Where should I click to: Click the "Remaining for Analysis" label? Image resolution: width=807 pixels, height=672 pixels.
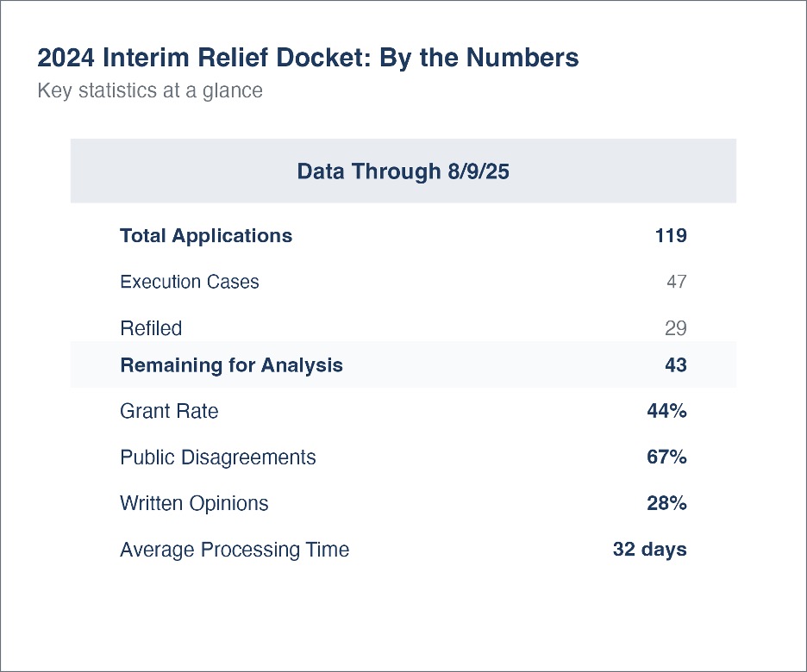coord(231,365)
